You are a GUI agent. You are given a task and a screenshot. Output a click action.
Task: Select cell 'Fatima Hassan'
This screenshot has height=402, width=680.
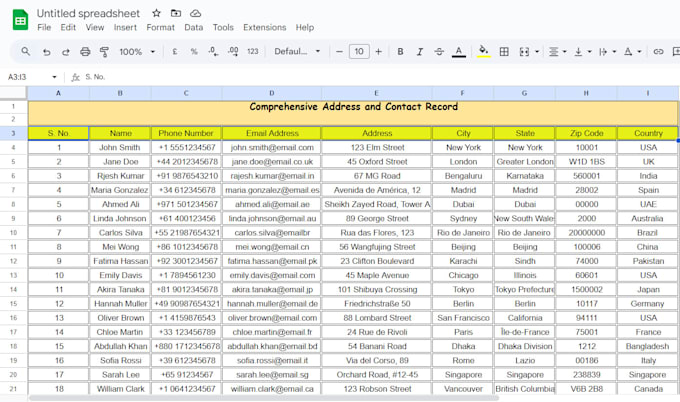[120, 261]
